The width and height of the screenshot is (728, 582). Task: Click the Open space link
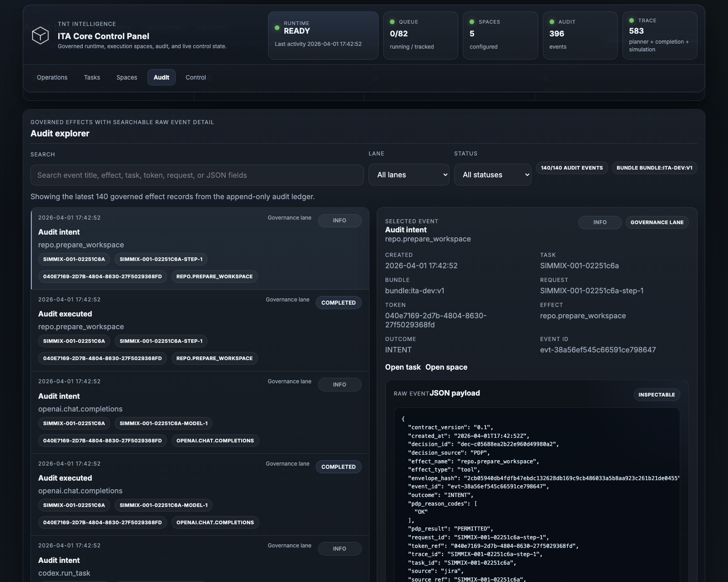[446, 367]
